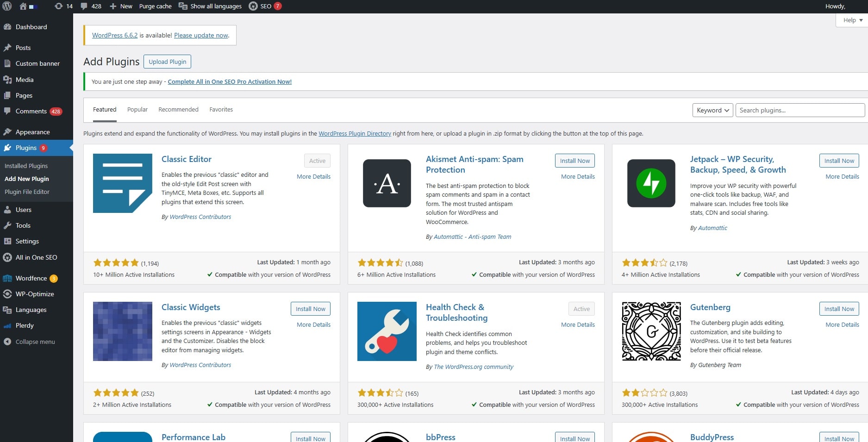The height and width of the screenshot is (442, 868).
Task: Click the All in One SEO icon
Action: pos(7,257)
